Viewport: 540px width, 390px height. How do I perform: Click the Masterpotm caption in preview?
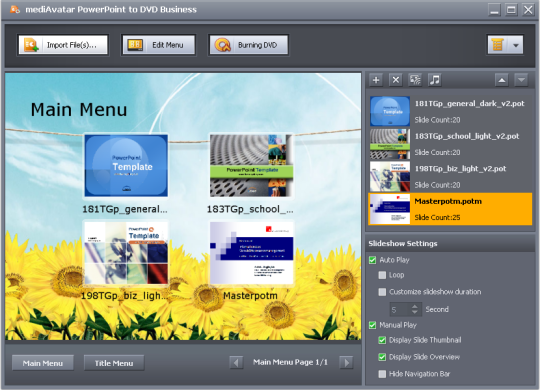[x=250, y=296]
